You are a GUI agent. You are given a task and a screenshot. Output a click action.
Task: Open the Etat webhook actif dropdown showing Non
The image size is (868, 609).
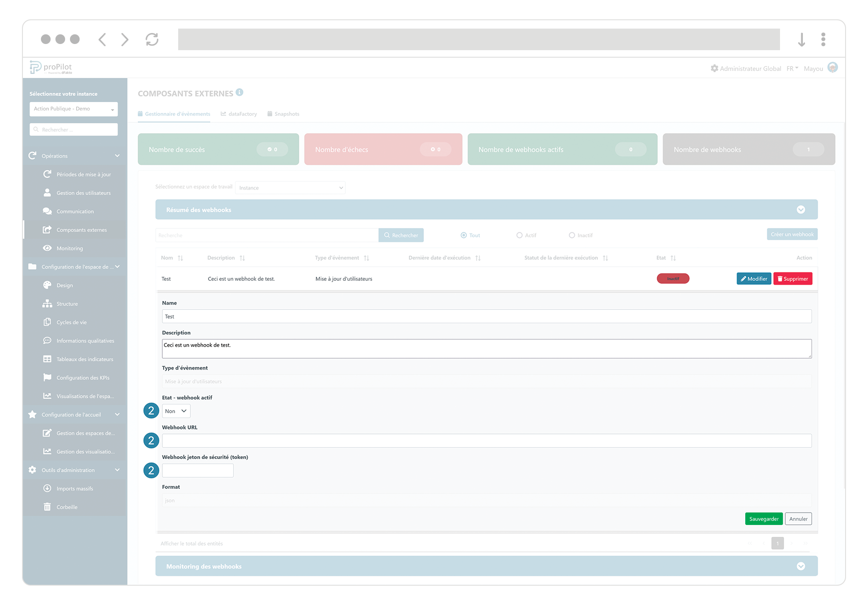click(x=176, y=411)
